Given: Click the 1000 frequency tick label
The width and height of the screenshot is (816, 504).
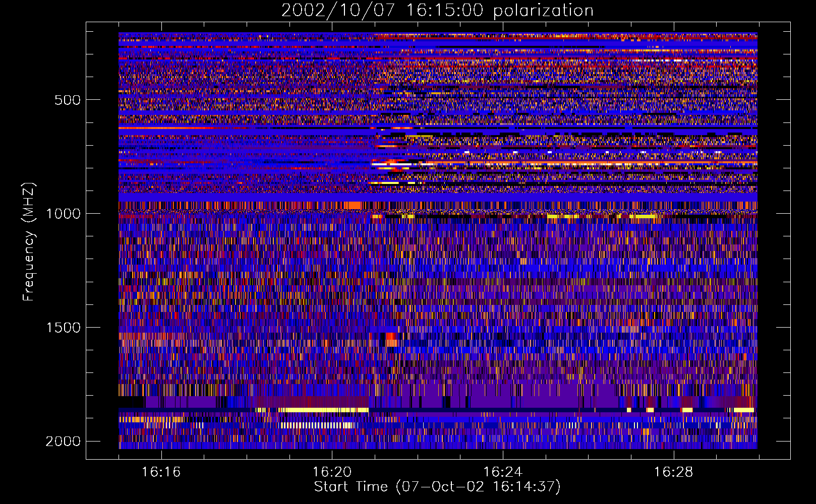Looking at the screenshot, I should coord(63,214).
